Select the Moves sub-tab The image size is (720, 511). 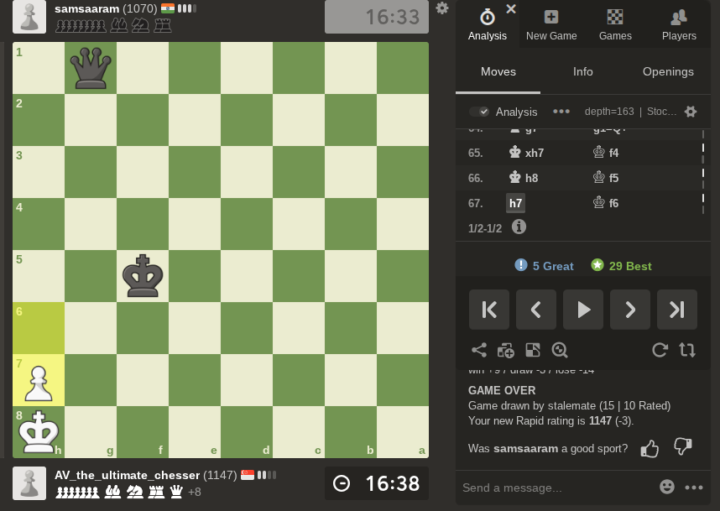pyautogui.click(x=498, y=72)
